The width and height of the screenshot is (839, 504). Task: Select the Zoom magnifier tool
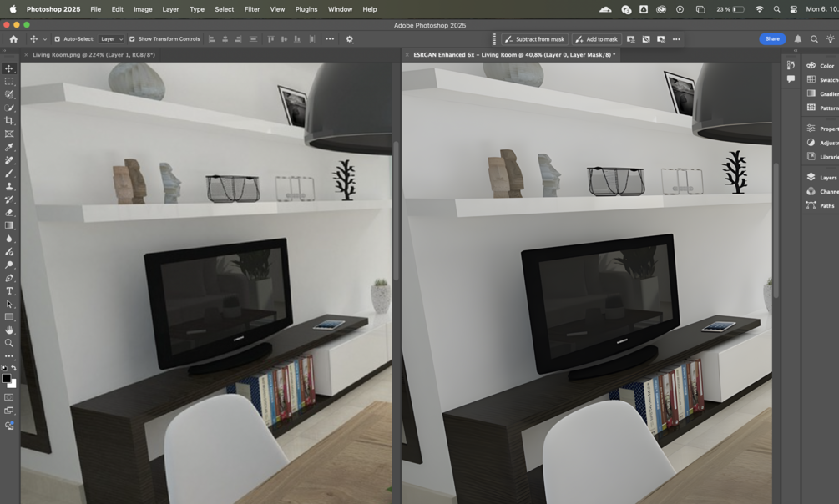tap(9, 343)
